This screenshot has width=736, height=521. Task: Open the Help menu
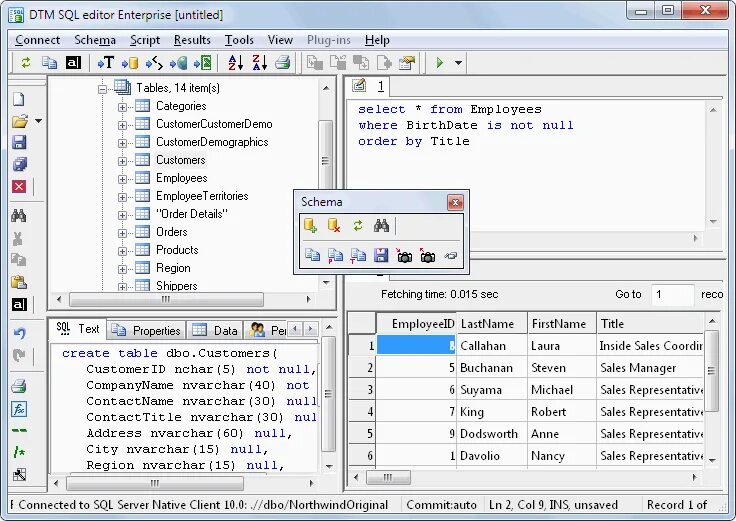[377, 40]
